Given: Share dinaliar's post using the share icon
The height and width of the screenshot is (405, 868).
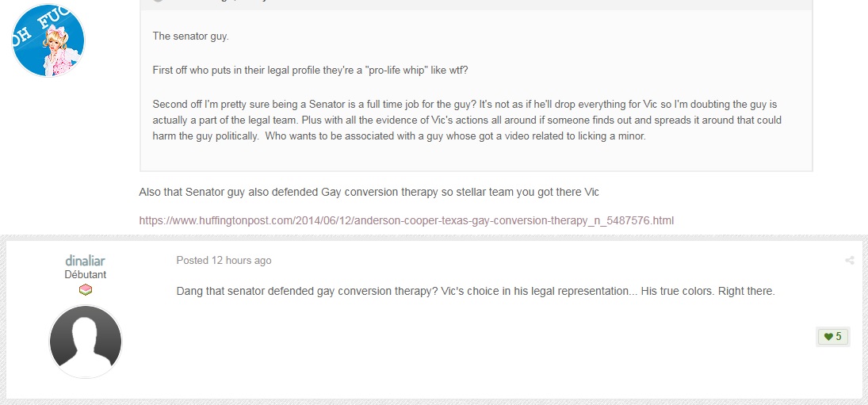Looking at the screenshot, I should pyautogui.click(x=849, y=260).
